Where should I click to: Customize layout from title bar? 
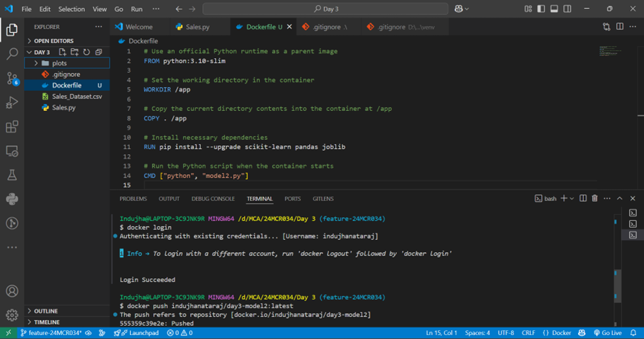coord(528,9)
